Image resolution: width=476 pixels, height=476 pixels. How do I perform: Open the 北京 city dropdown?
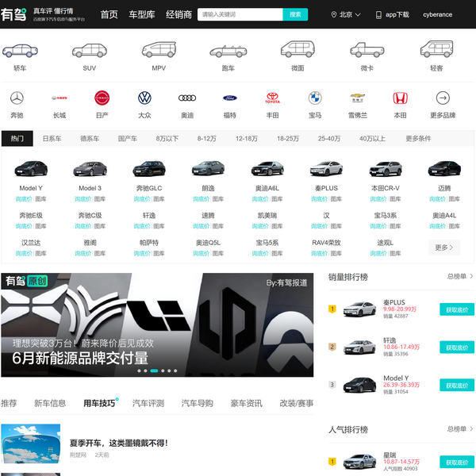[345, 14]
